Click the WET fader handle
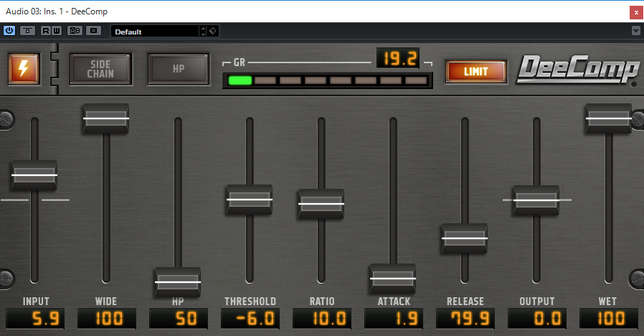Viewport: 644px width, 336px height. coord(608,118)
